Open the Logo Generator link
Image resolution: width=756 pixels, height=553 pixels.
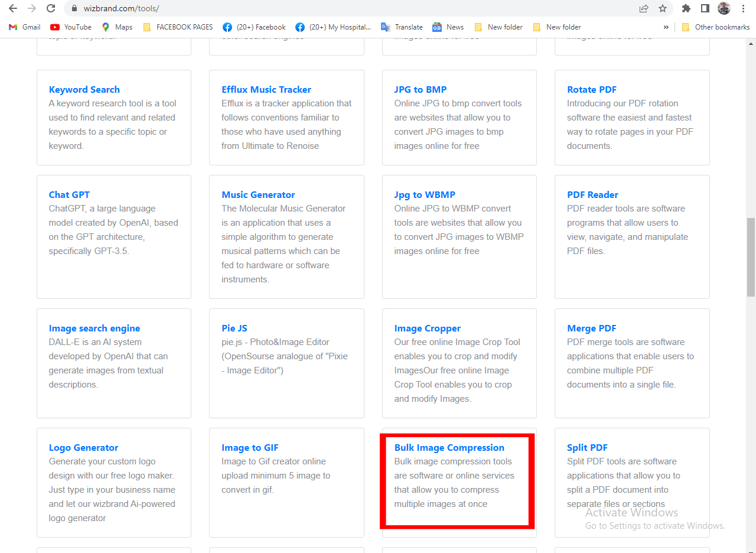pos(83,448)
